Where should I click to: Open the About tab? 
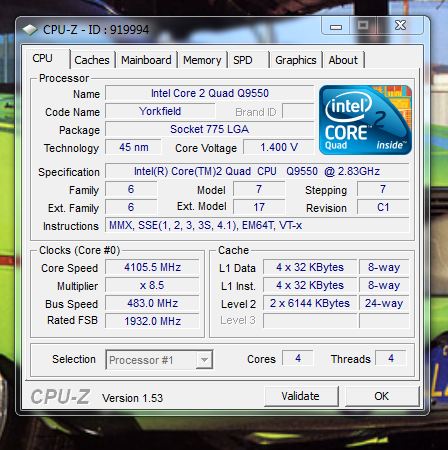(x=343, y=60)
